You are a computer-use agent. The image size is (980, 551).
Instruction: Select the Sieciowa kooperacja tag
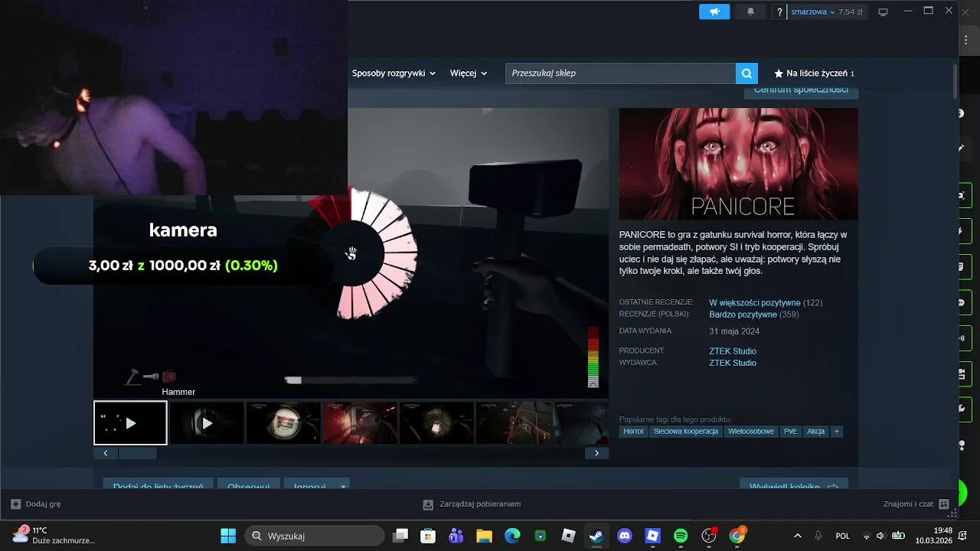coord(685,432)
